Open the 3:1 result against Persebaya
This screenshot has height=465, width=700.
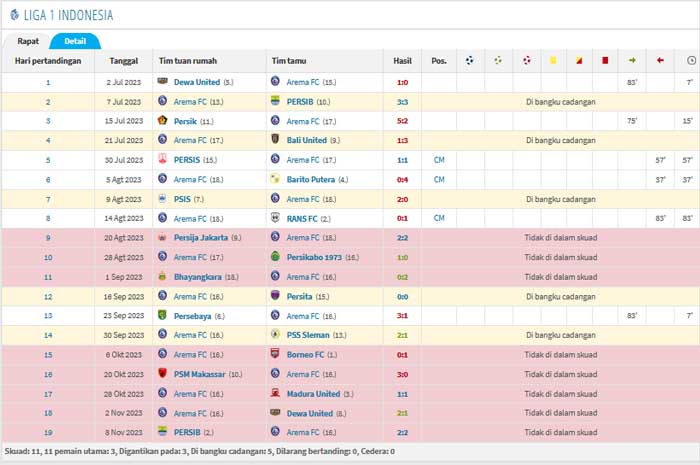(x=402, y=316)
